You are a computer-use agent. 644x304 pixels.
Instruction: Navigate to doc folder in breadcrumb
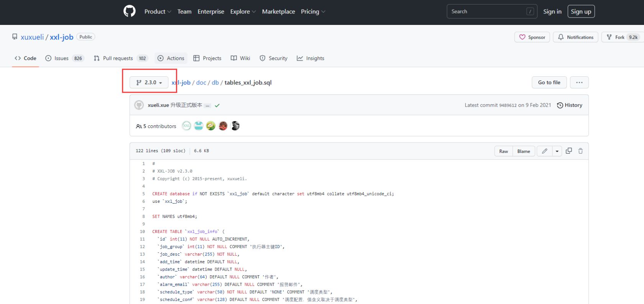coord(201,82)
